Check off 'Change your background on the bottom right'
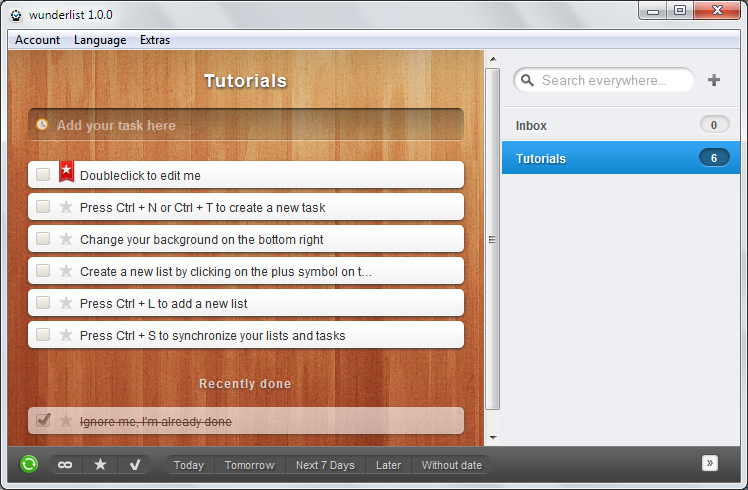This screenshot has width=748, height=490. 43,239
